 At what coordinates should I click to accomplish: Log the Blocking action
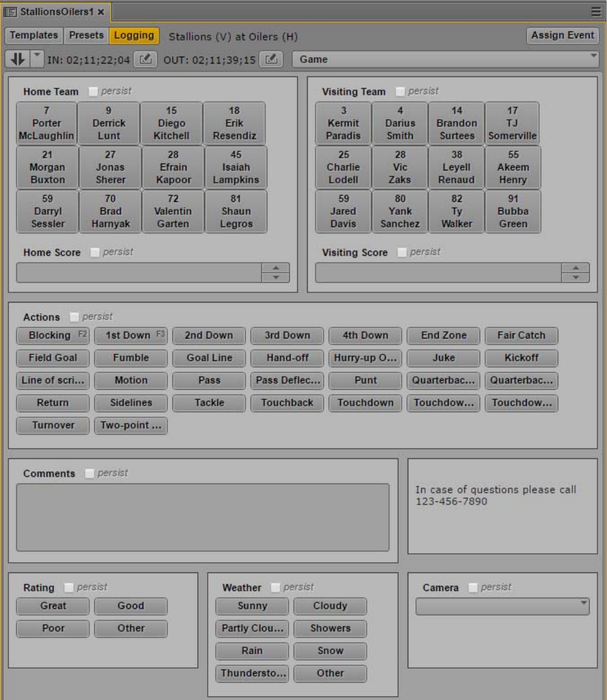pos(53,336)
